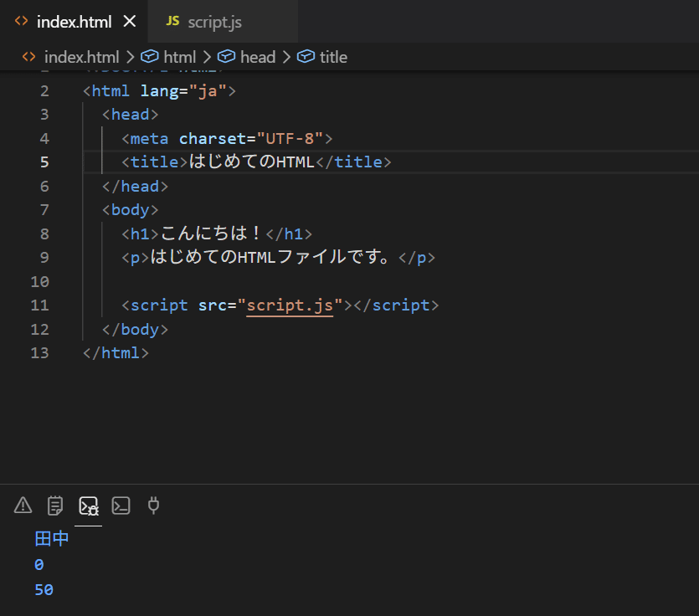The height and width of the screenshot is (616, 699).
Task: Place cursor in the h1 こんにちは！ text
Action: 213,234
